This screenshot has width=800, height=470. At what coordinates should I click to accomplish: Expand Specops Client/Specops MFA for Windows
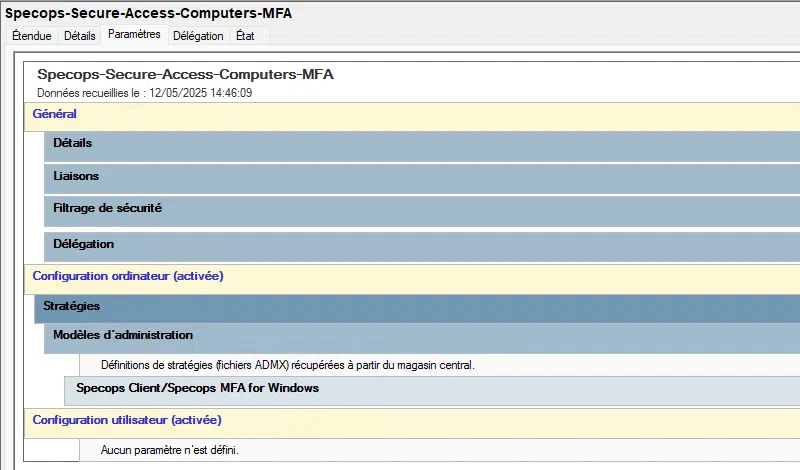[x=198, y=388]
